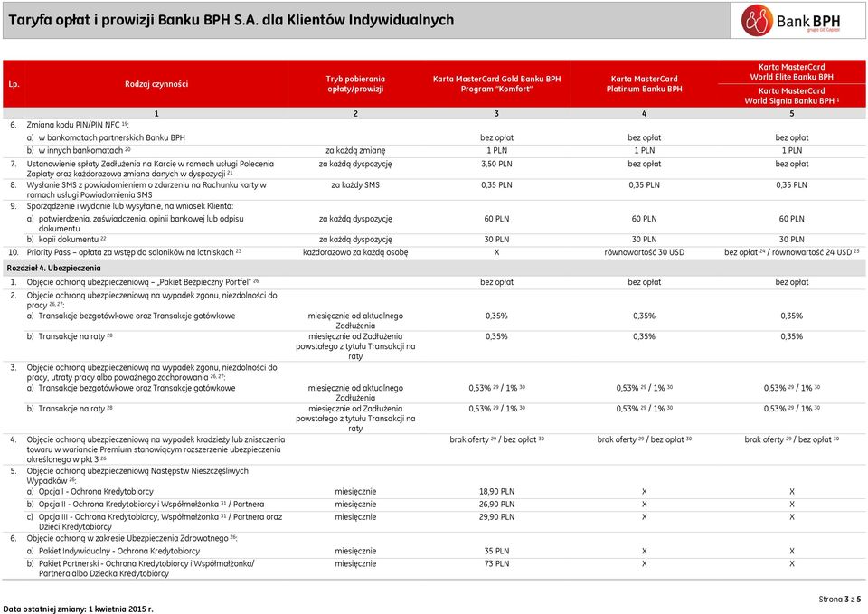This screenshot has height=614, width=868.
Task: Select 'w innych bankomatach' row text
Action: pos(85,151)
